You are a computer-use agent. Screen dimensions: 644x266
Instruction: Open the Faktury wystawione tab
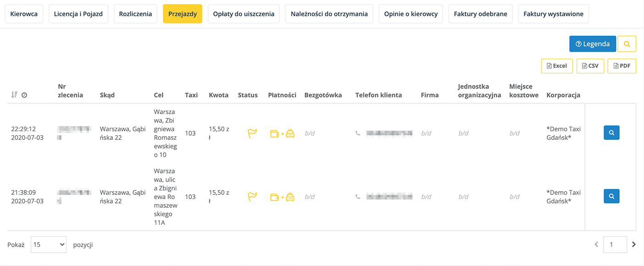click(553, 14)
